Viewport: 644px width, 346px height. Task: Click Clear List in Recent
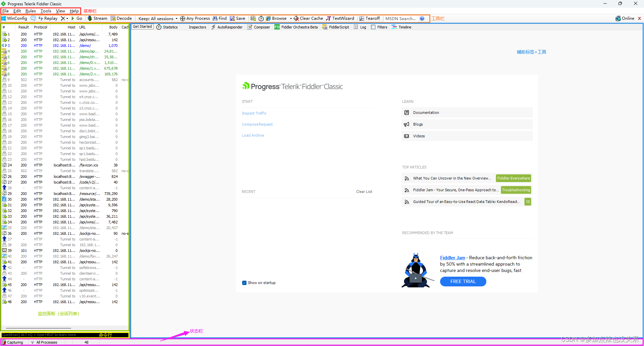pyautogui.click(x=364, y=192)
